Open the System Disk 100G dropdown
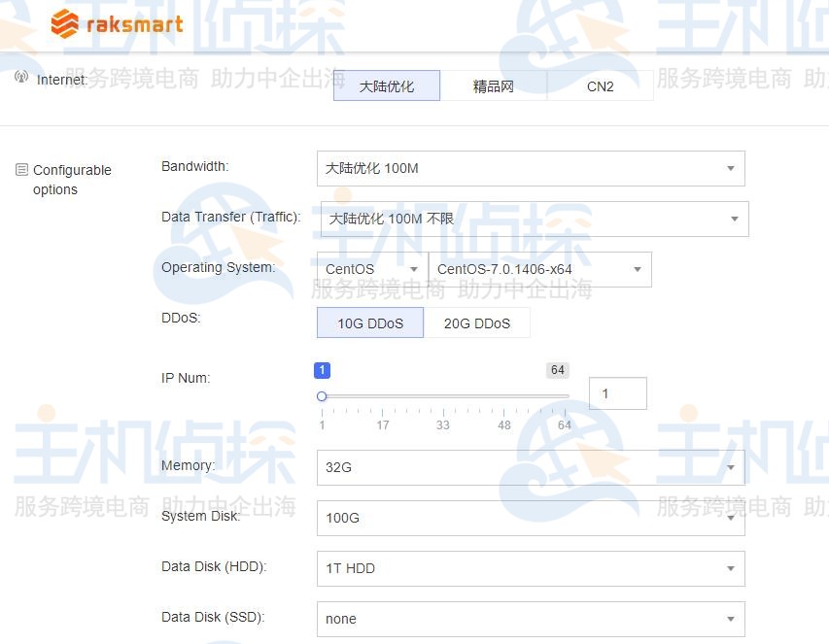The width and height of the screenshot is (829, 644). (x=531, y=518)
